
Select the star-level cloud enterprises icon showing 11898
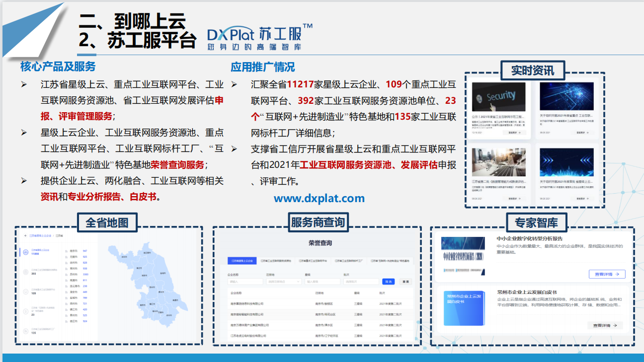(25, 252)
